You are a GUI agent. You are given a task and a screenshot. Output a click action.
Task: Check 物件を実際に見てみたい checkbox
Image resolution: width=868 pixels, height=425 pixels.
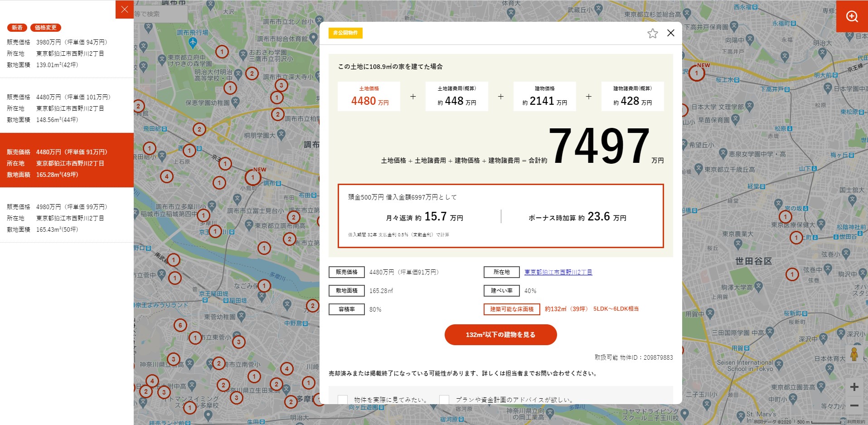(x=343, y=400)
